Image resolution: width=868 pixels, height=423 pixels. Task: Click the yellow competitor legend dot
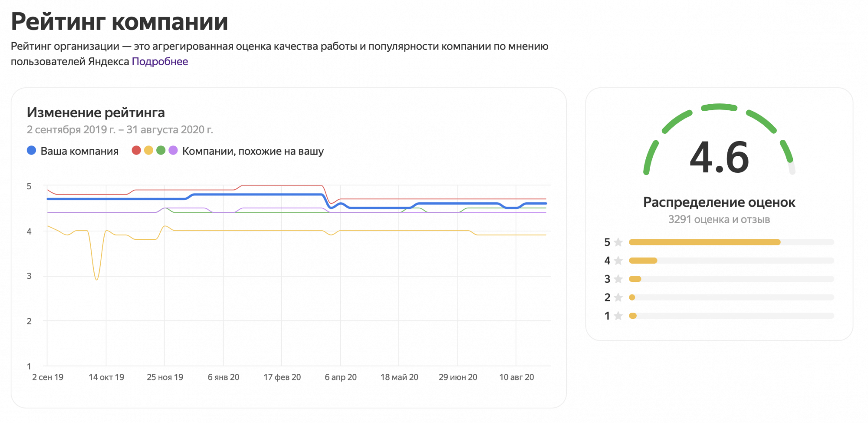tap(148, 151)
